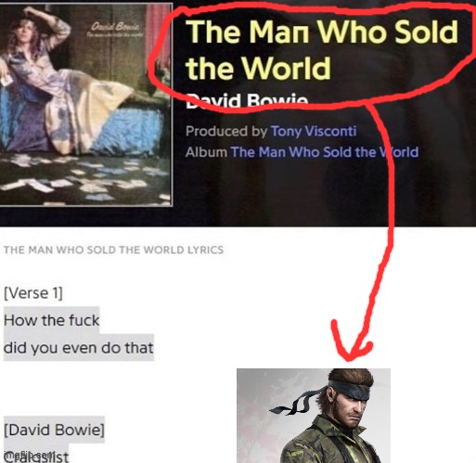Click the red arrowhead above the soldier picture

[350, 341]
